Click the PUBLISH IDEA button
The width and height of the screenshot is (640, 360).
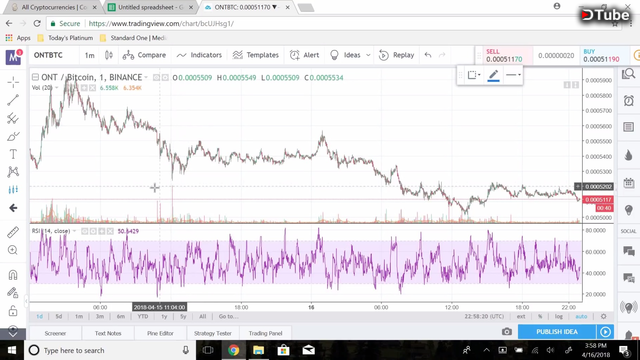(x=557, y=332)
